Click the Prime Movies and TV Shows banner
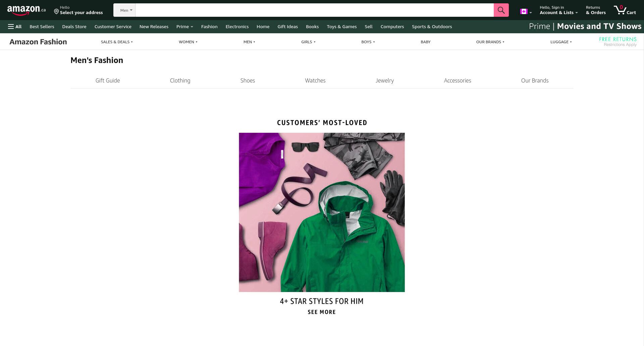 tap(585, 26)
